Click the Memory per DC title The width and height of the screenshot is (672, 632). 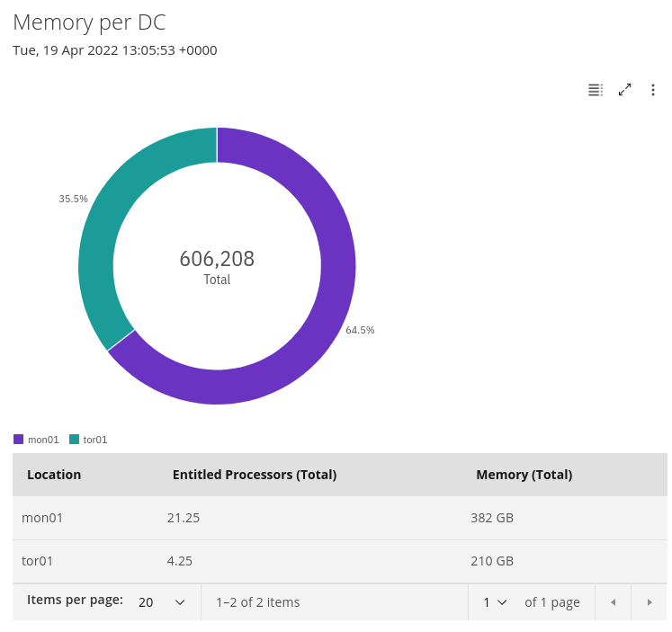89,22
